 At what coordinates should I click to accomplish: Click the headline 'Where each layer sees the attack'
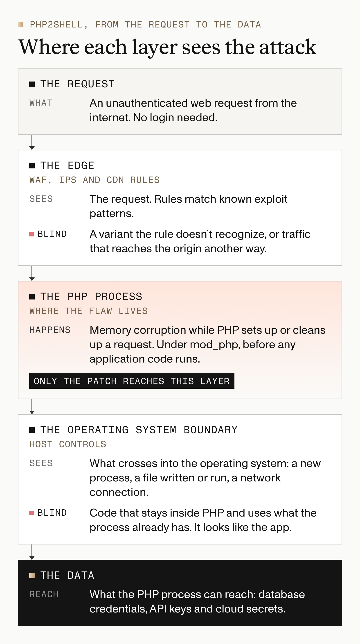(x=167, y=47)
